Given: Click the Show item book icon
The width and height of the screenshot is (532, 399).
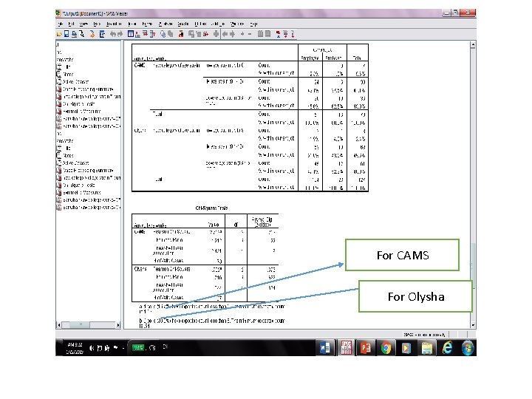Looking at the screenshot, I should 260,34.
